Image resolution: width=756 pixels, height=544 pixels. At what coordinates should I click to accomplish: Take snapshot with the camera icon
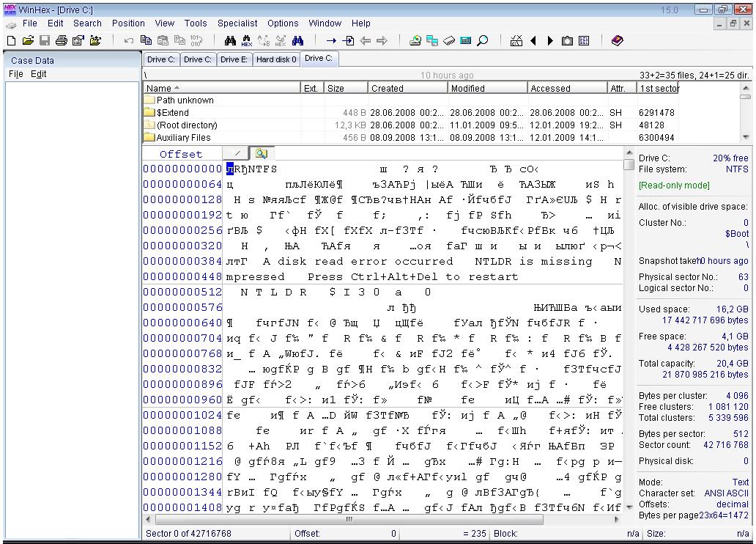point(566,41)
